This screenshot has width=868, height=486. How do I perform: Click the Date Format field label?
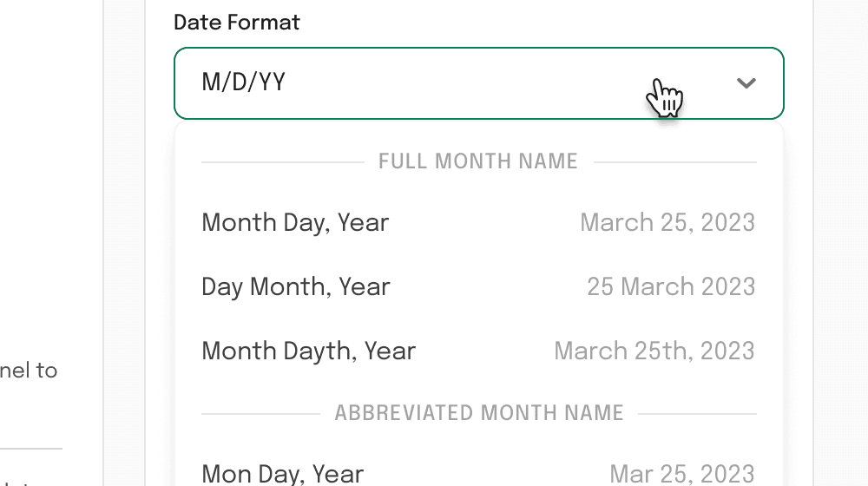click(236, 23)
